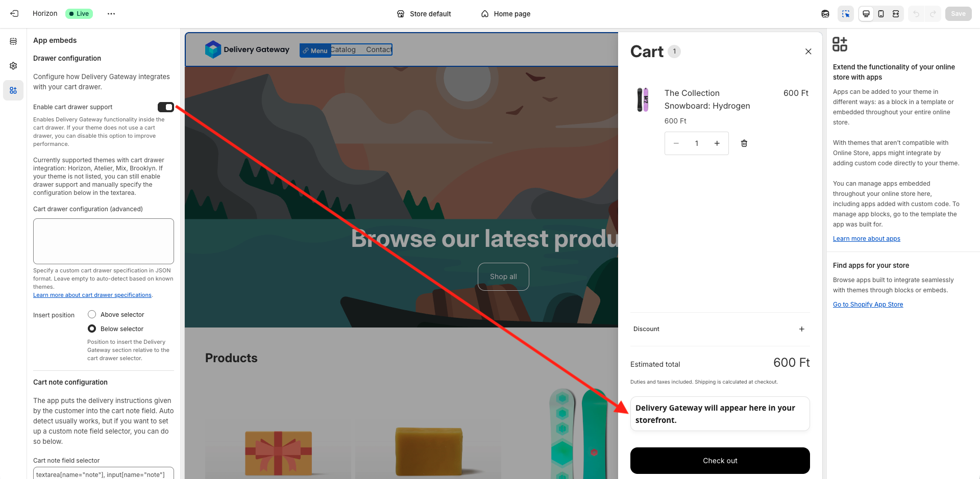Switch to mobile preview view

tap(881, 14)
